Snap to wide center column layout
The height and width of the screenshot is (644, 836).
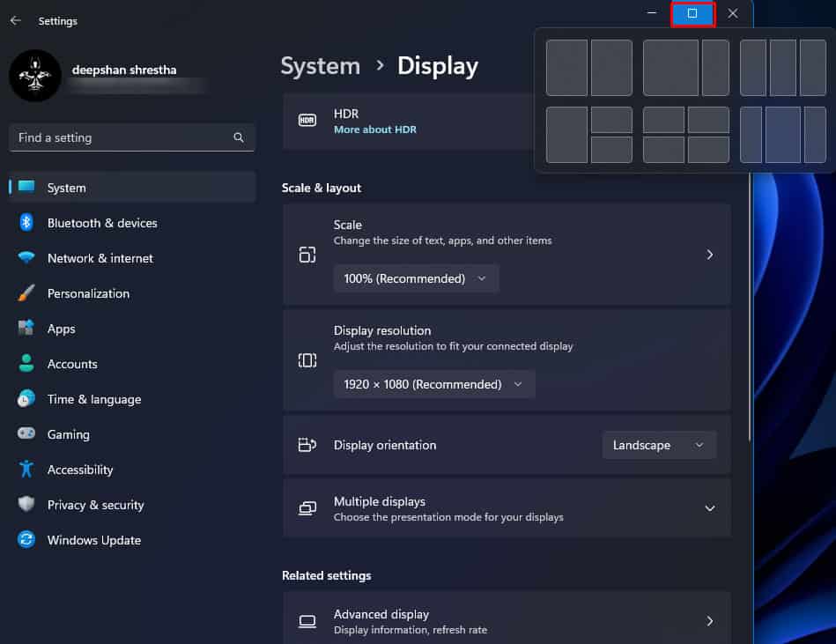(782, 134)
